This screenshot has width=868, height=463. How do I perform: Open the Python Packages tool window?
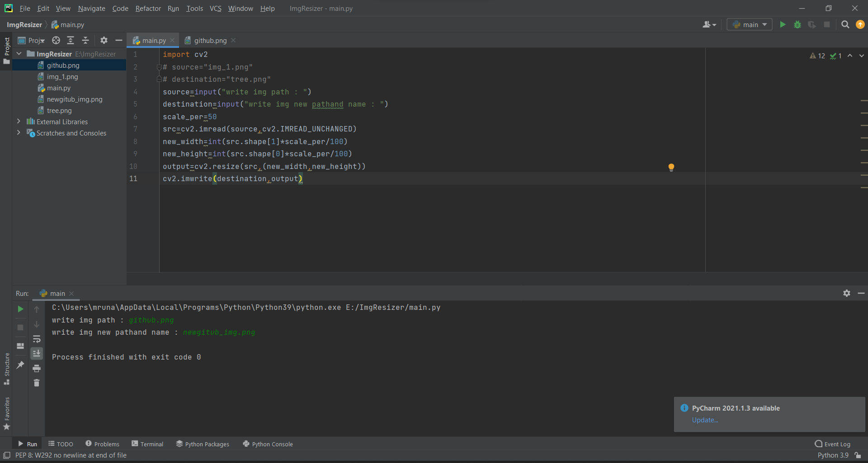click(x=202, y=444)
